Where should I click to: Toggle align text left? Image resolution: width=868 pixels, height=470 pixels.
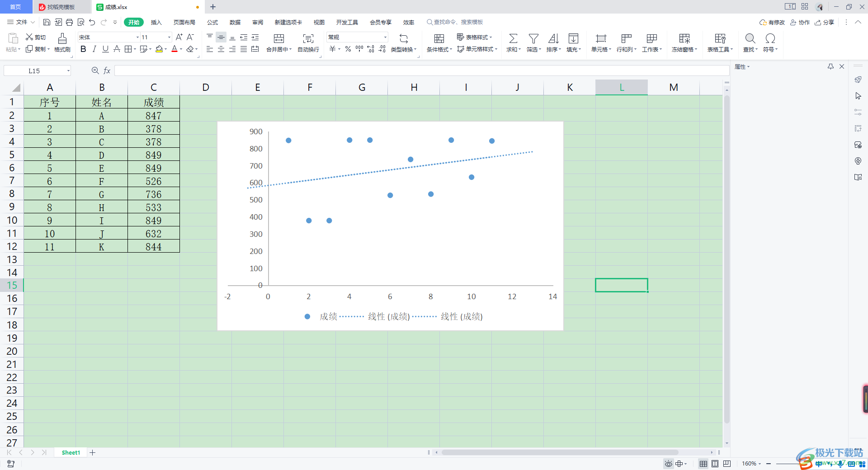pyautogui.click(x=210, y=49)
